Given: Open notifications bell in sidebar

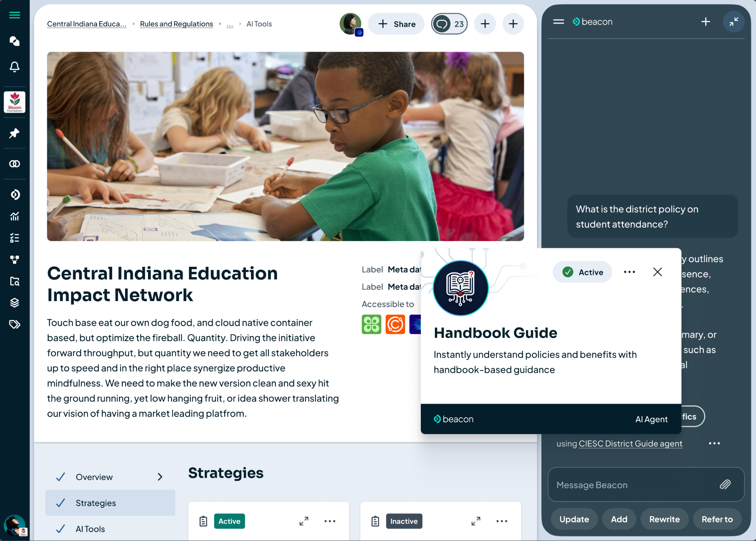Looking at the screenshot, I should [x=14, y=67].
